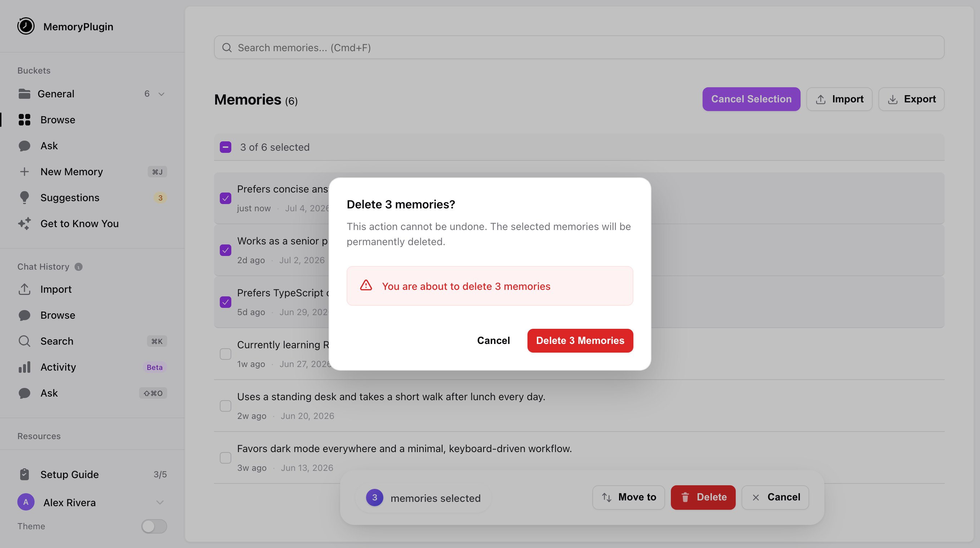Open Activity in Chat History
This screenshot has width=980, height=548.
tap(92, 367)
